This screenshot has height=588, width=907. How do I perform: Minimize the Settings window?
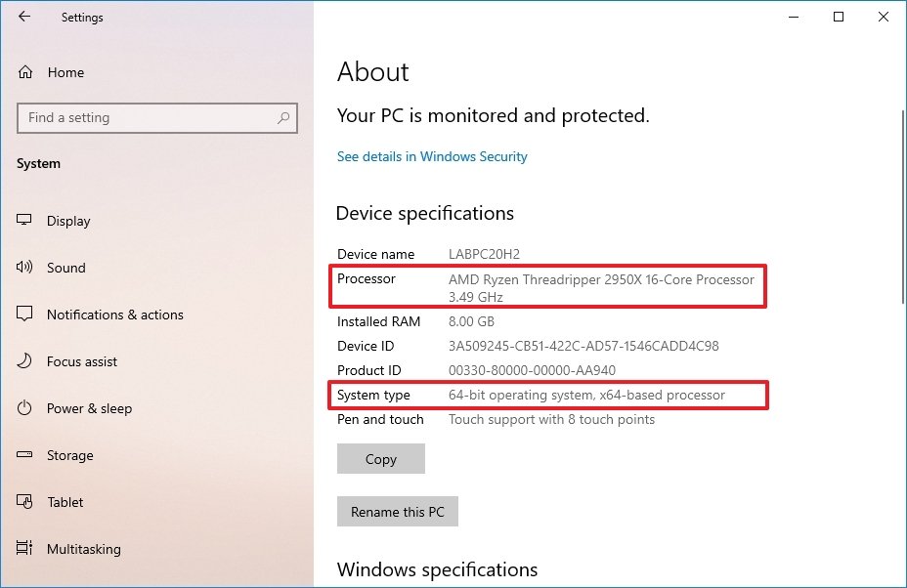793,17
